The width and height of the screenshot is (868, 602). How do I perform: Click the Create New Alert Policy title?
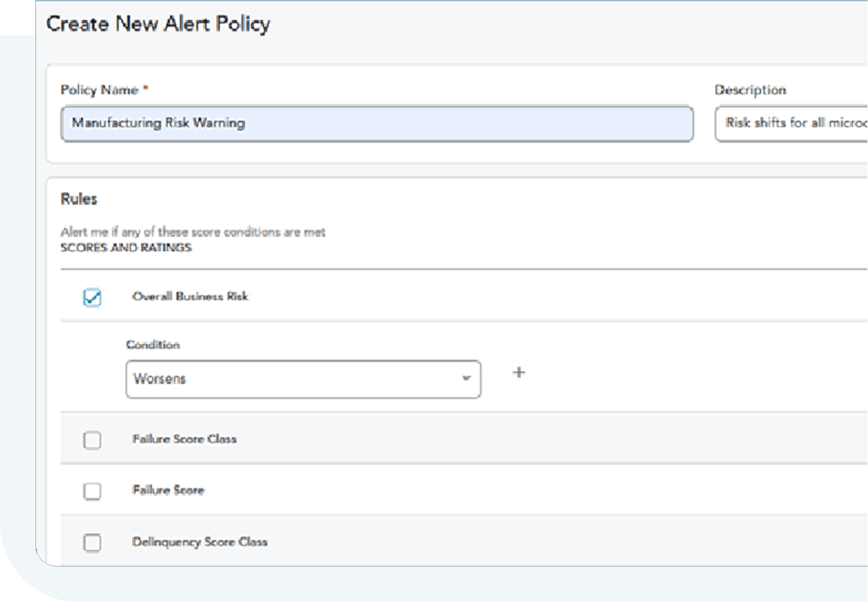click(157, 24)
